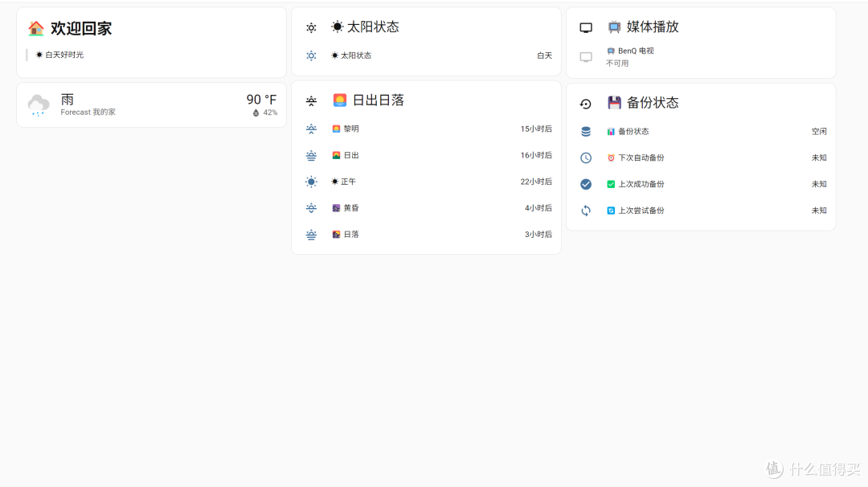Click the restore-clock icon left of 备份状态 heading
The height and width of the screenshot is (487, 868).
click(586, 104)
